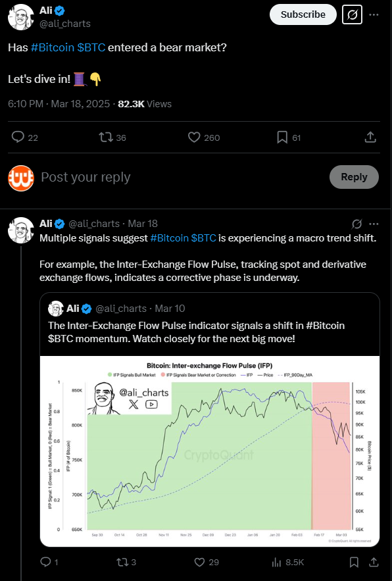The height and width of the screenshot is (581, 392).
Task: Open more options on the Mar 18 thread post
Action: point(374,224)
